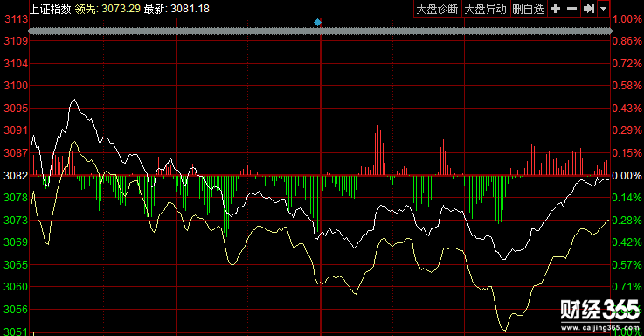Click the white index line peak
Image resolution: width=644 pixels, height=336 pixels.
click(74, 100)
